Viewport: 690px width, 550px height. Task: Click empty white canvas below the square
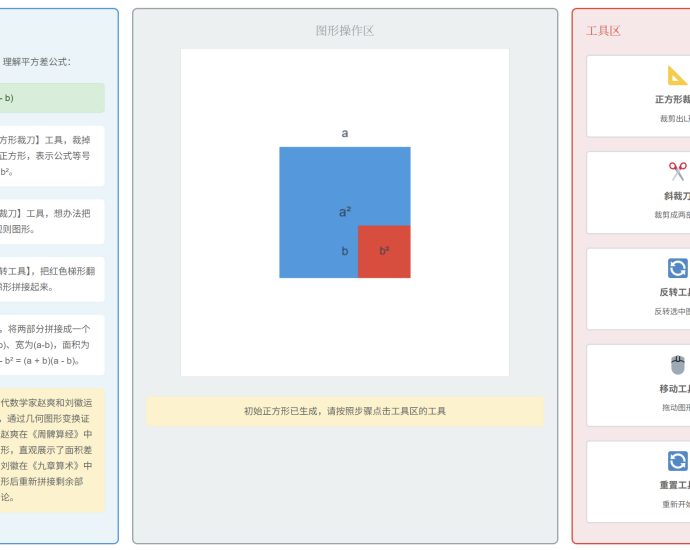(x=345, y=330)
